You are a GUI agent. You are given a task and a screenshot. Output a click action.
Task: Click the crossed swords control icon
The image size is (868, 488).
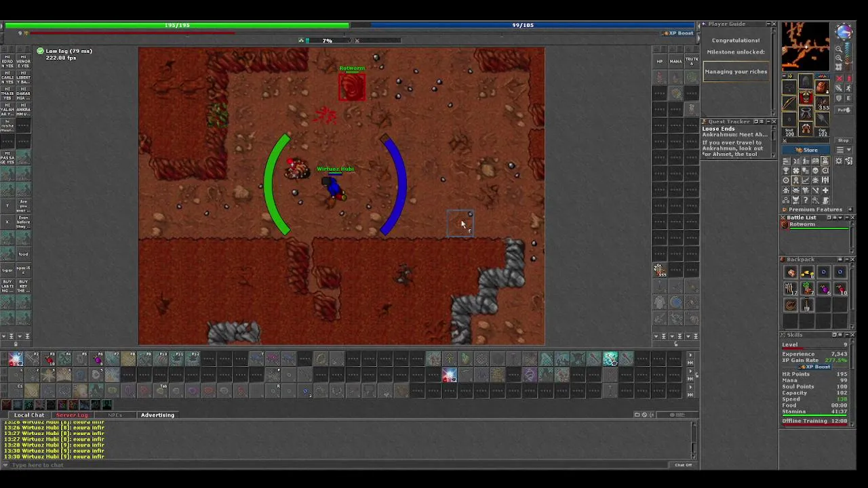pyautogui.click(x=815, y=190)
